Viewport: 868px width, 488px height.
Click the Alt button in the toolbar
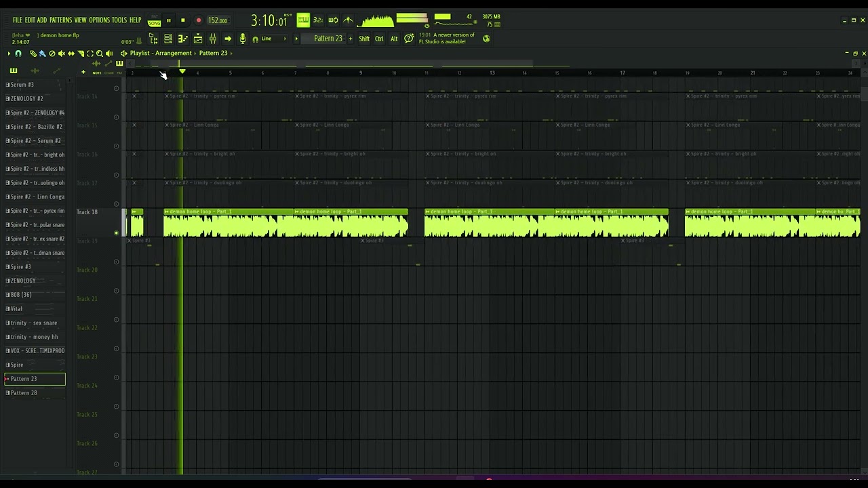click(394, 39)
